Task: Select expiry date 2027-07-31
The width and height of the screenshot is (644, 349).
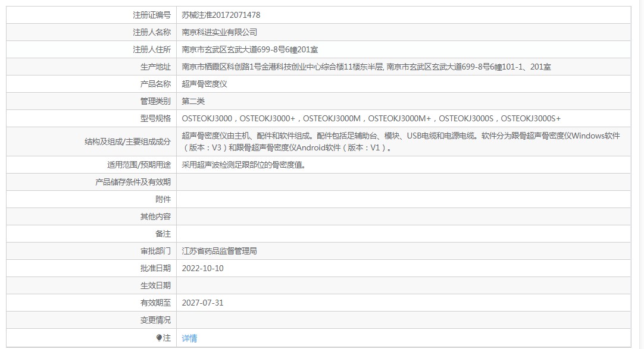Action: [203, 303]
